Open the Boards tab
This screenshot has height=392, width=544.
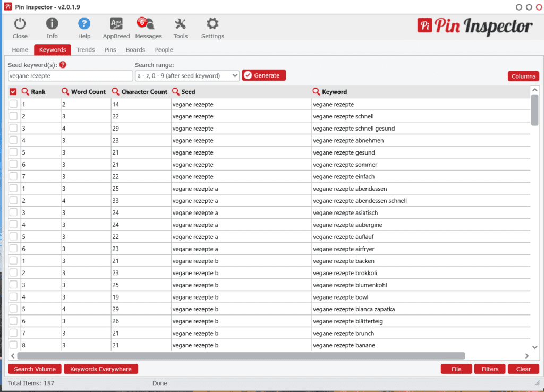click(x=135, y=49)
